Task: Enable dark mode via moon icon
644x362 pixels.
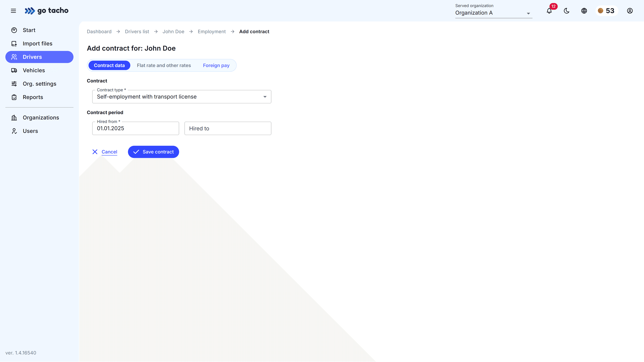Action: pyautogui.click(x=566, y=11)
